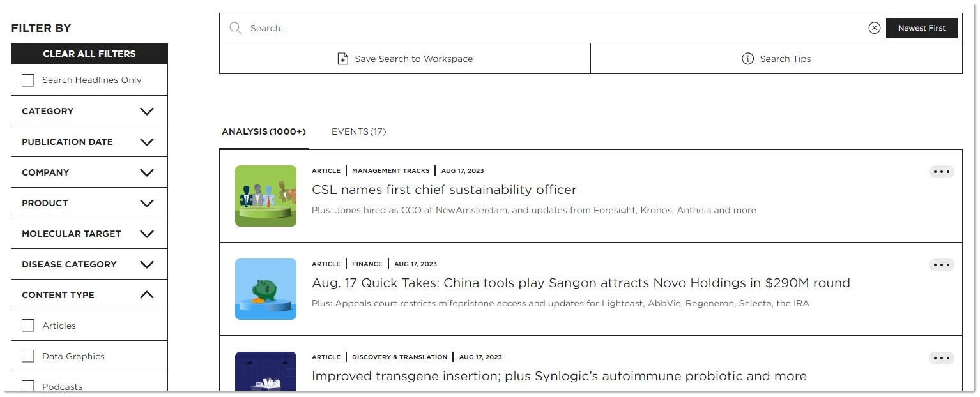The height and width of the screenshot is (397, 980).
Task: Open Improved transgene insertion article headline
Action: [559, 376]
